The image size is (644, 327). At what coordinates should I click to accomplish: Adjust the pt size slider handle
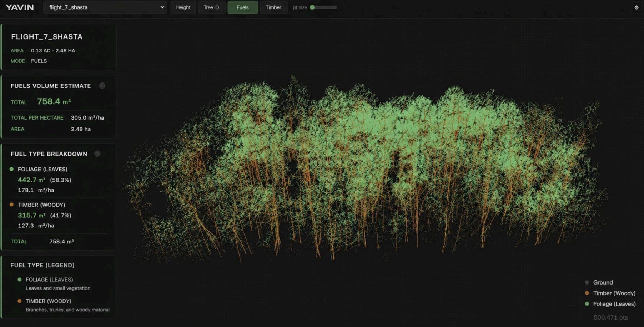pos(312,7)
